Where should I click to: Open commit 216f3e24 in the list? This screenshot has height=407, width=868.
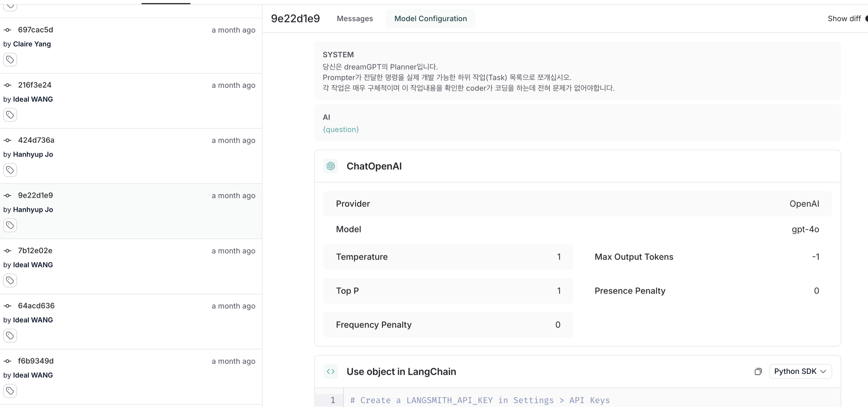(x=35, y=85)
